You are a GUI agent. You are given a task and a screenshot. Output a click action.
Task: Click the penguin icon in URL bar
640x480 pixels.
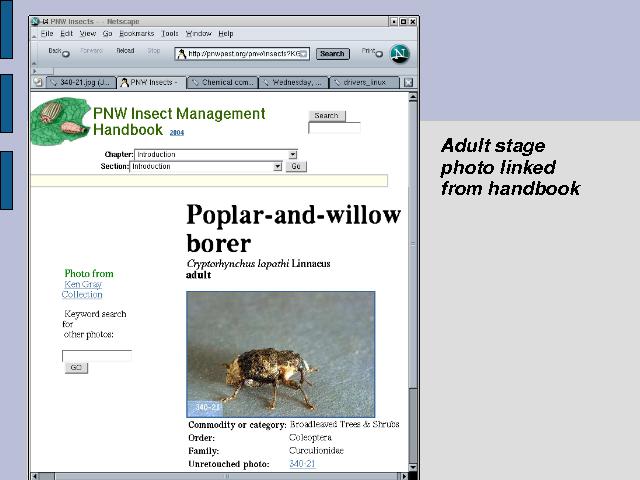(x=182, y=54)
